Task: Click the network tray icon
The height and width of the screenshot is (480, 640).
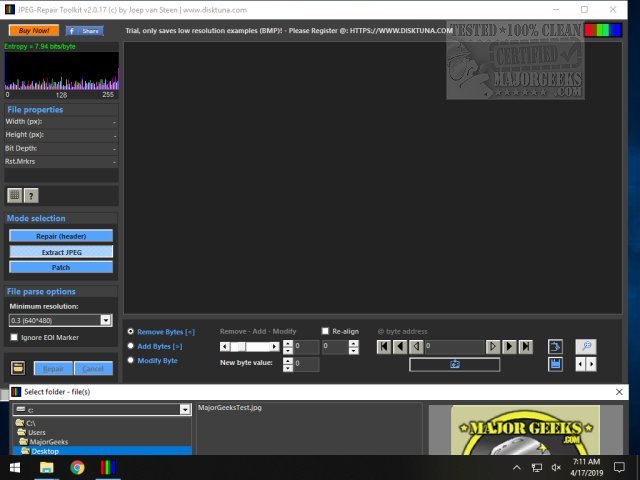Action: click(536, 468)
